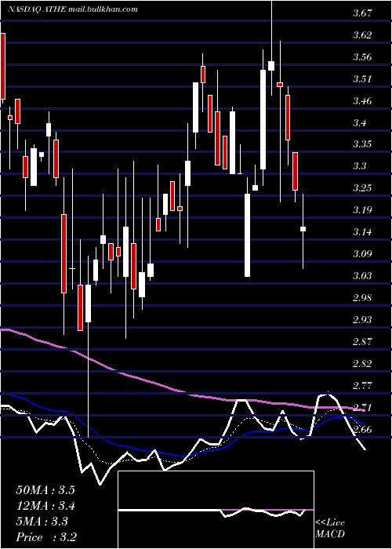Select the 2.93 price level label
This screenshot has width=392, height=549.
[362, 320]
